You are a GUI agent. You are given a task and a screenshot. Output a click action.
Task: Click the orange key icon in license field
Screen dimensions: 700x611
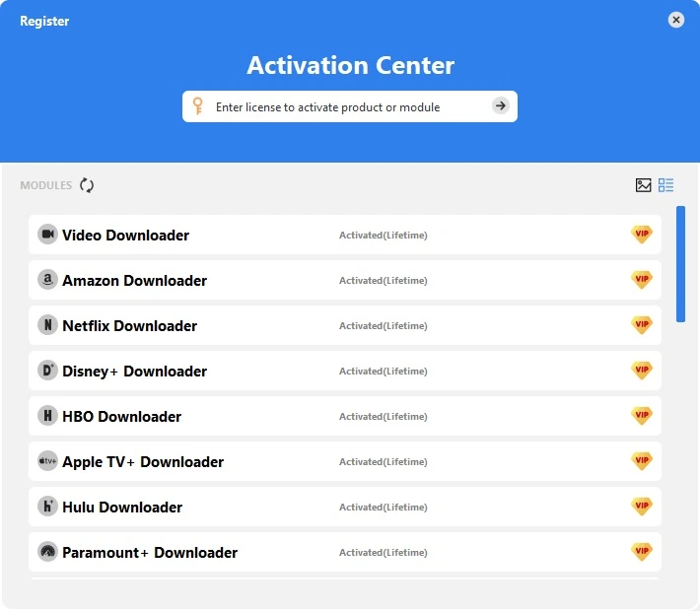(198, 106)
